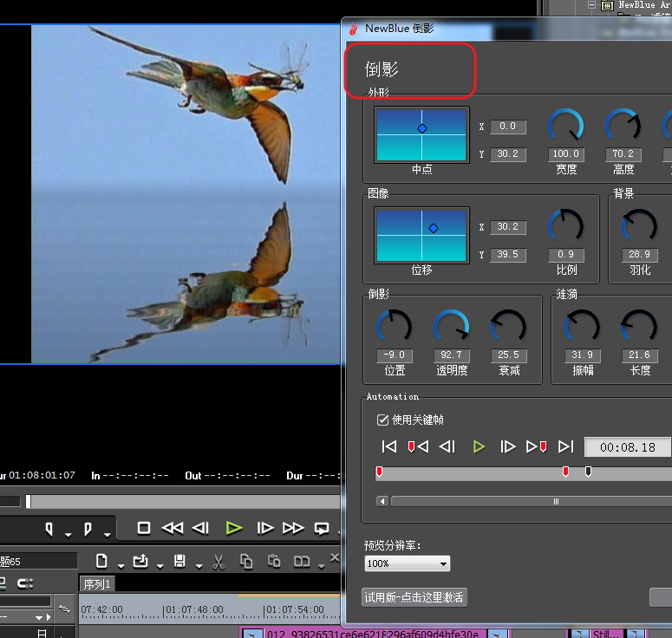Screen dimensions: 672x638
Task: Go to first frame in Automation controls
Action: (x=389, y=446)
